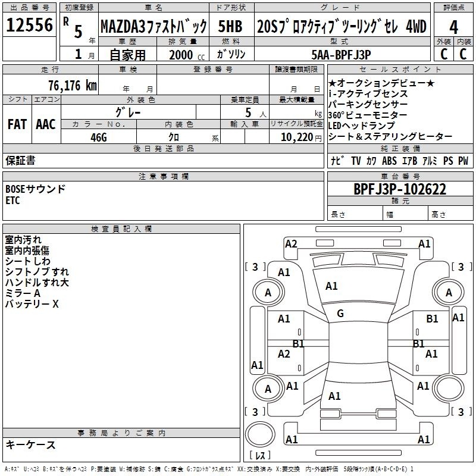Select the PW equipment label

coord(463,161)
